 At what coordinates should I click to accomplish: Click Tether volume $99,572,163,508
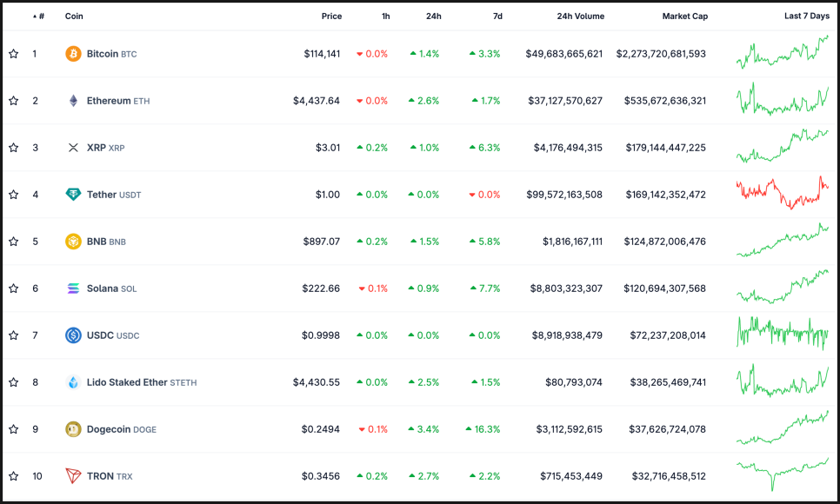(564, 195)
